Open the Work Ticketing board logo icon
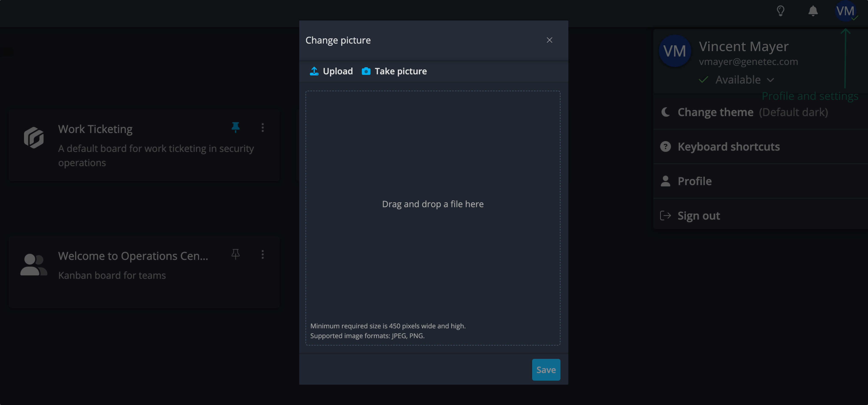 [34, 137]
